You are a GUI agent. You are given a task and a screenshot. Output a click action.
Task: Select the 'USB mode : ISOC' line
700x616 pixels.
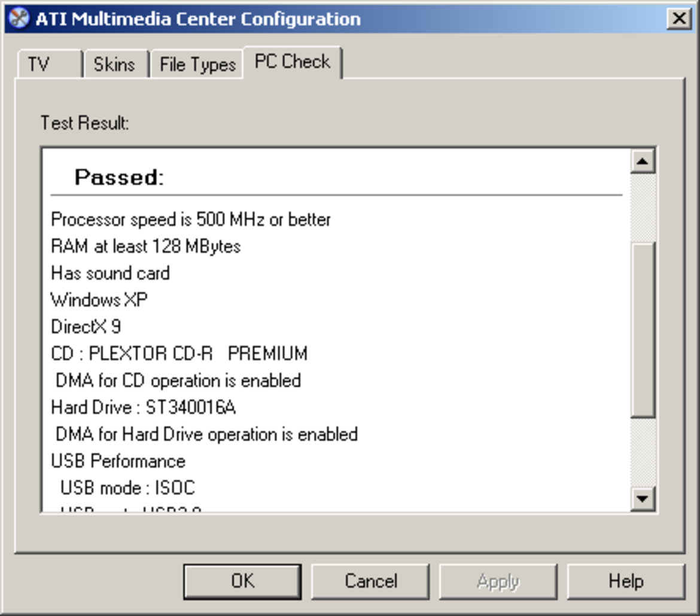tap(127, 488)
